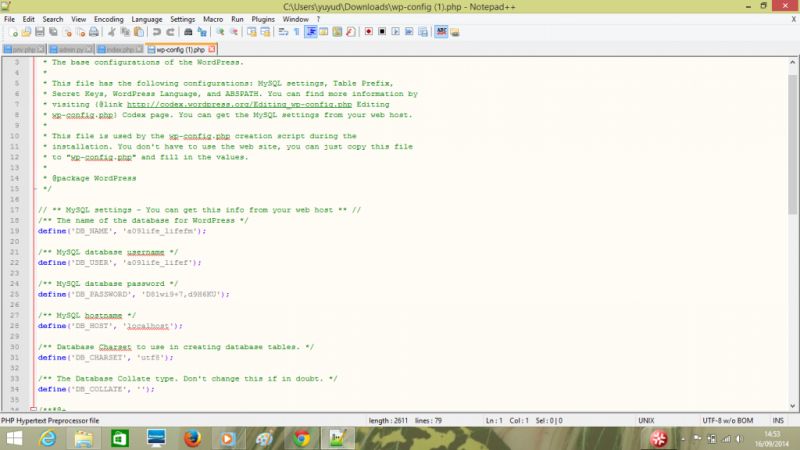The width and height of the screenshot is (800, 450).
Task: Open Find with the binoculars icon
Action: 188,32
